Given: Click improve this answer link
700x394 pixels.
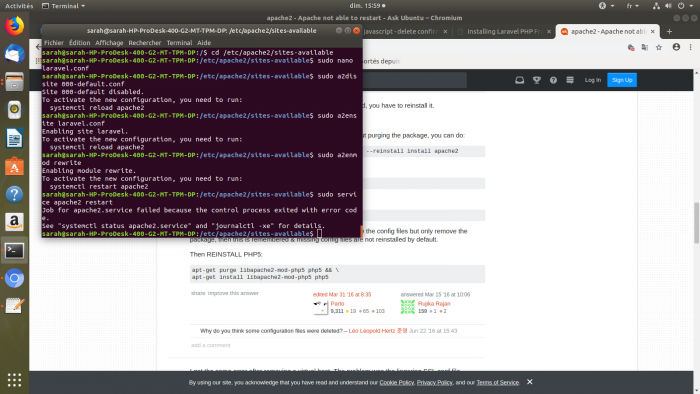Looking at the screenshot, I should (233, 293).
